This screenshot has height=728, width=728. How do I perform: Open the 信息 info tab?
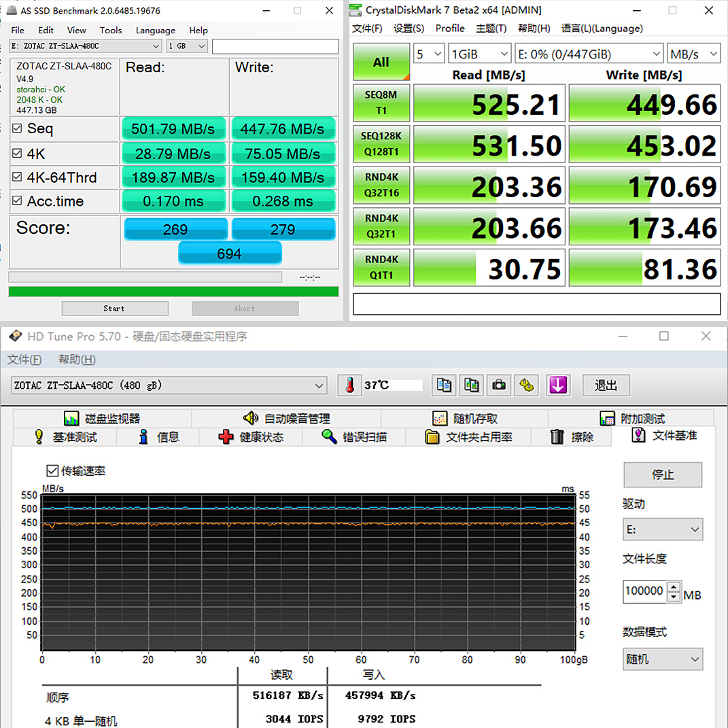click(x=158, y=437)
